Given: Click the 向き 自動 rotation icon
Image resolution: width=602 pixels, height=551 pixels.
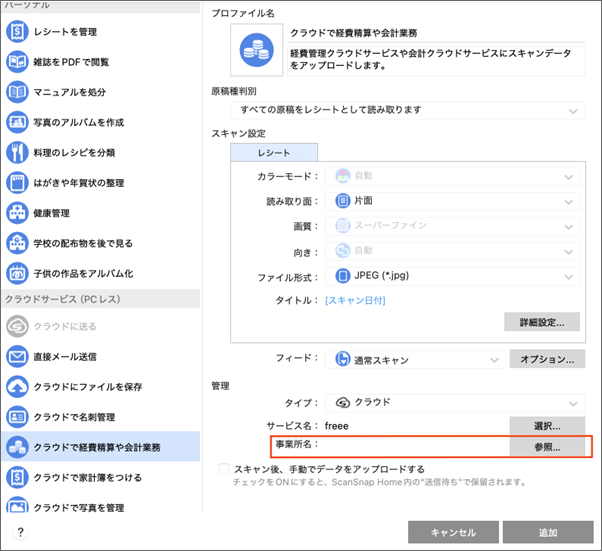Looking at the screenshot, I should click(342, 251).
